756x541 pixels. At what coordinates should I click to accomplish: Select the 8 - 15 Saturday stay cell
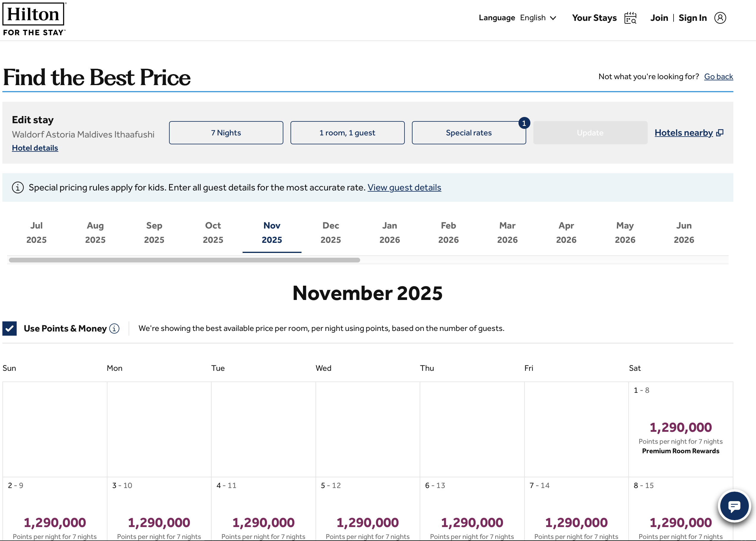[680, 509]
